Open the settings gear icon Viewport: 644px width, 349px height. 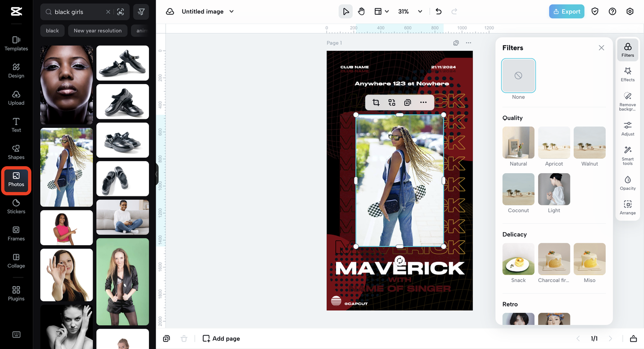630,12
